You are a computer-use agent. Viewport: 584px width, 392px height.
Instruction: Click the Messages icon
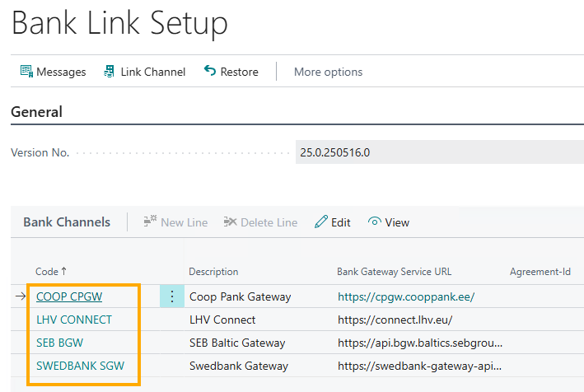click(x=26, y=71)
